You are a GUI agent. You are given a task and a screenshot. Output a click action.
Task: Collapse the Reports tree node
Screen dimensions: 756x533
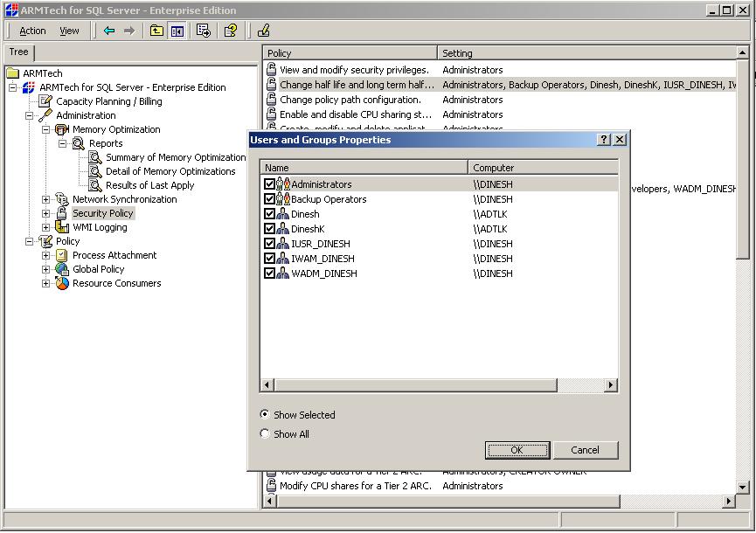coord(62,143)
